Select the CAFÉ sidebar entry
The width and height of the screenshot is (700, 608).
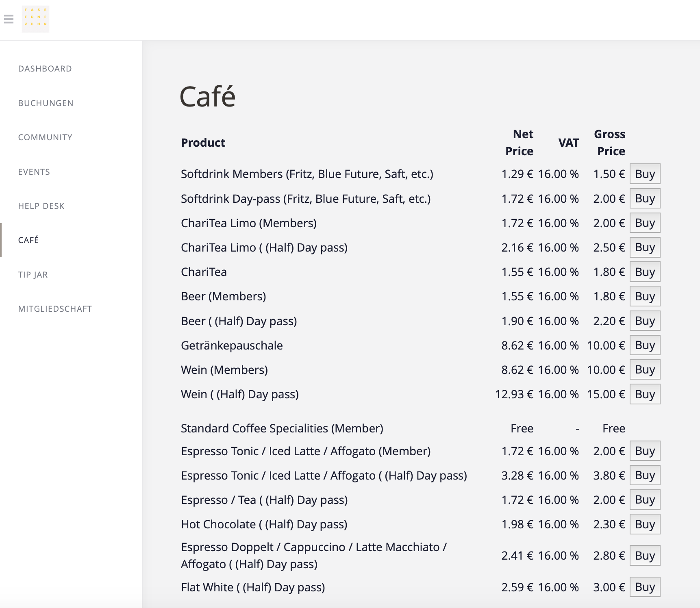28,240
